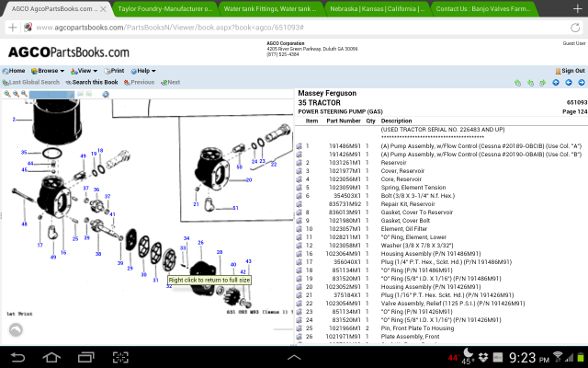Click the blue up arrow navigation icon
Image resolution: width=588 pixels, height=368 pixels.
556,83
